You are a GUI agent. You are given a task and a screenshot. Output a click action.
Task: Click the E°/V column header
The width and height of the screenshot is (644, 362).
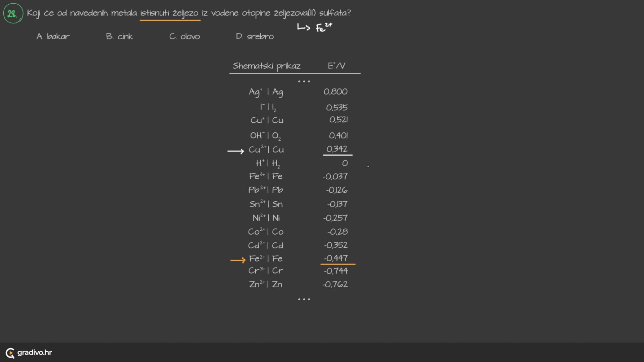(336, 66)
